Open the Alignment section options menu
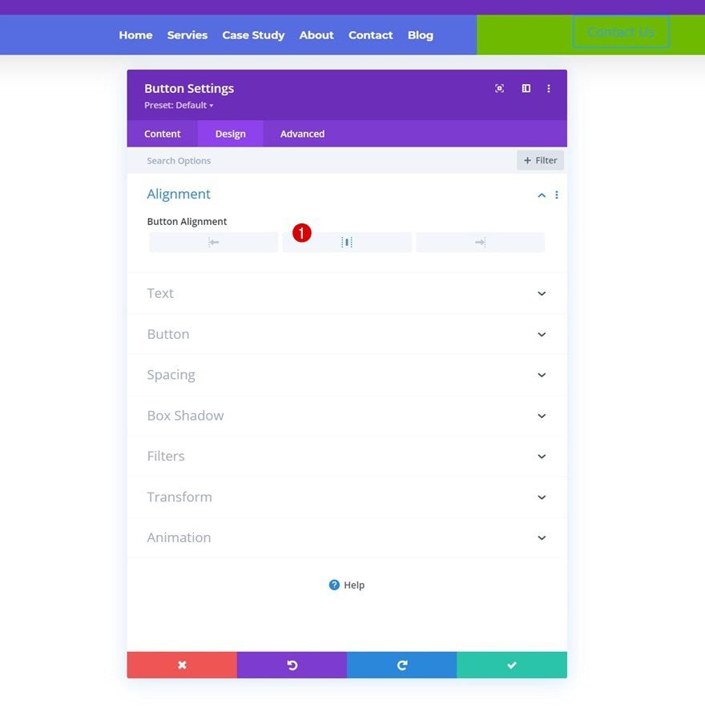705x728 pixels. 557,195
